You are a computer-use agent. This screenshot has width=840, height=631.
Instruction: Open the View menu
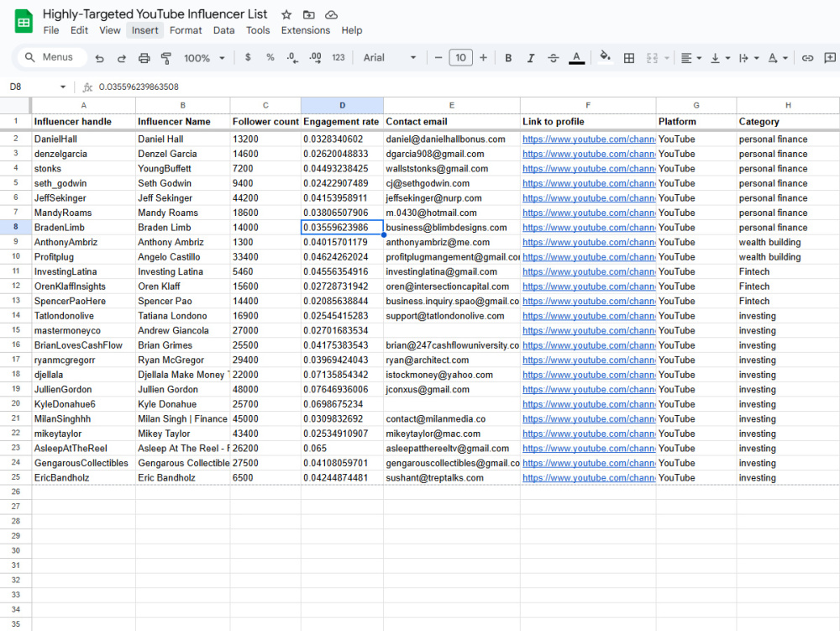coord(110,30)
